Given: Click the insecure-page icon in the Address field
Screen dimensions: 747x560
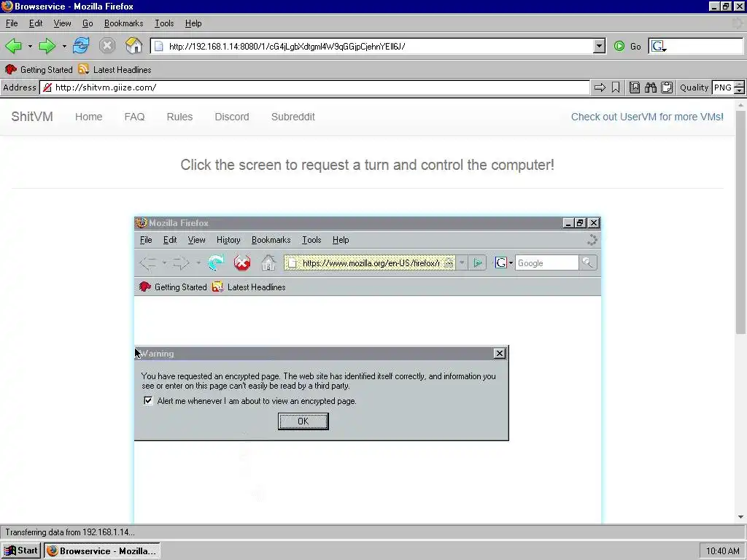Looking at the screenshot, I should point(47,87).
